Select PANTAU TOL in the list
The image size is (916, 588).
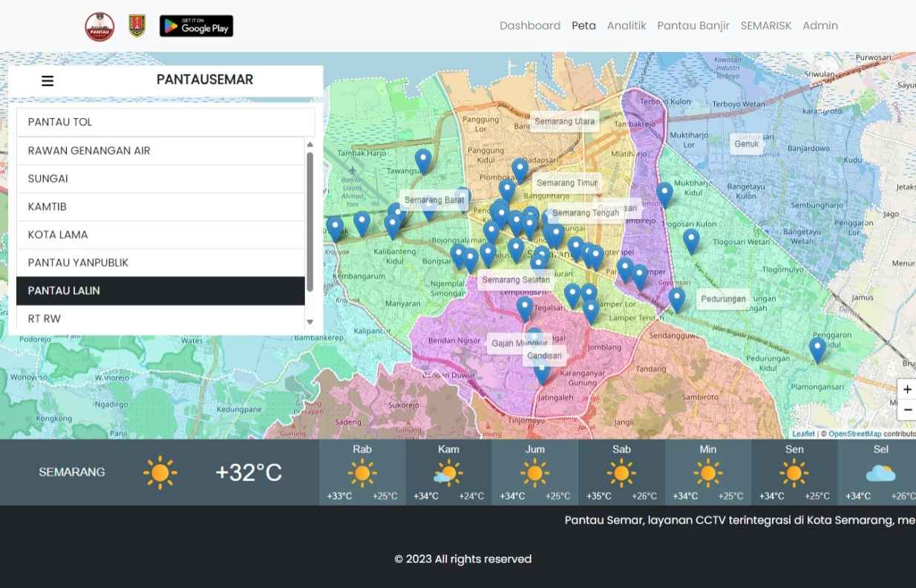click(x=166, y=122)
